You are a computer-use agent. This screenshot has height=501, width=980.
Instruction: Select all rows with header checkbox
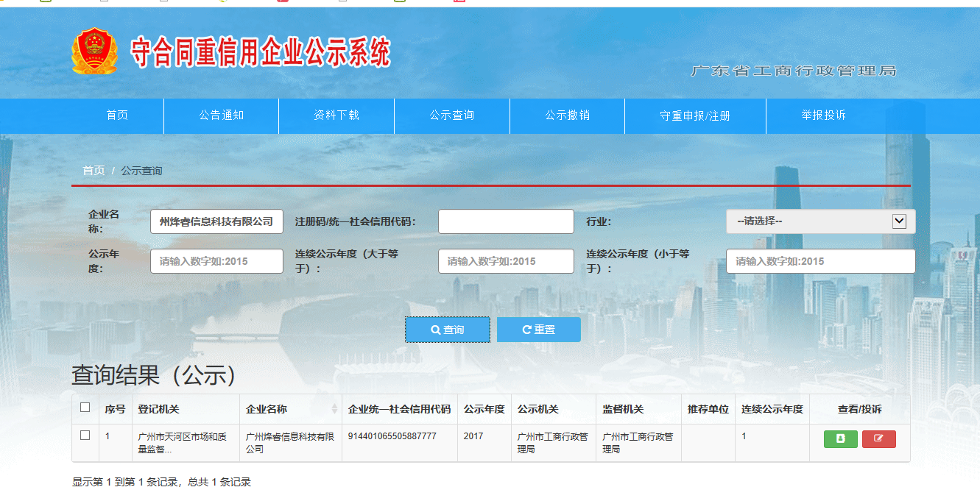coord(85,408)
